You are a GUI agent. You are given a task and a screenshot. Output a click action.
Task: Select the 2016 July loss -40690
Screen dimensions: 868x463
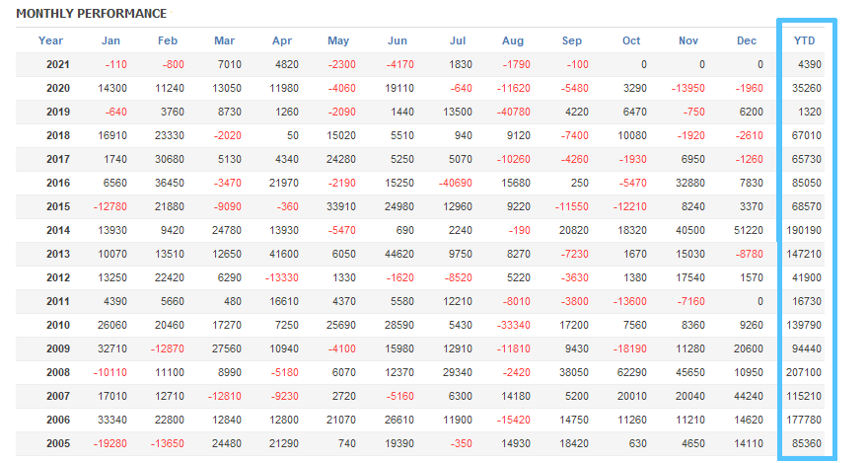453,183
